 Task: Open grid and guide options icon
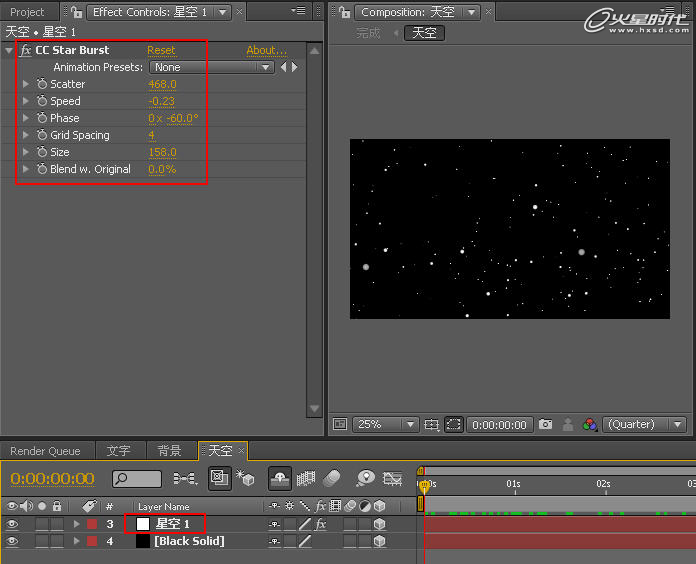click(x=431, y=425)
